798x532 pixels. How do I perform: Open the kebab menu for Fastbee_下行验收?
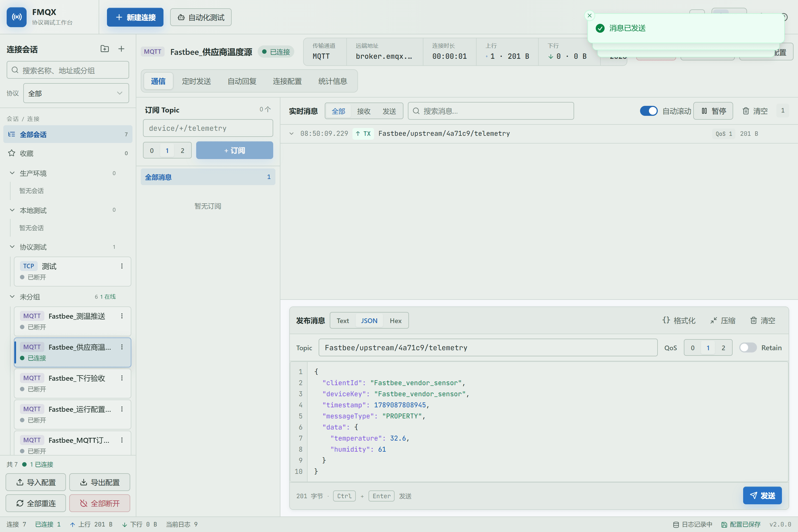click(x=122, y=378)
